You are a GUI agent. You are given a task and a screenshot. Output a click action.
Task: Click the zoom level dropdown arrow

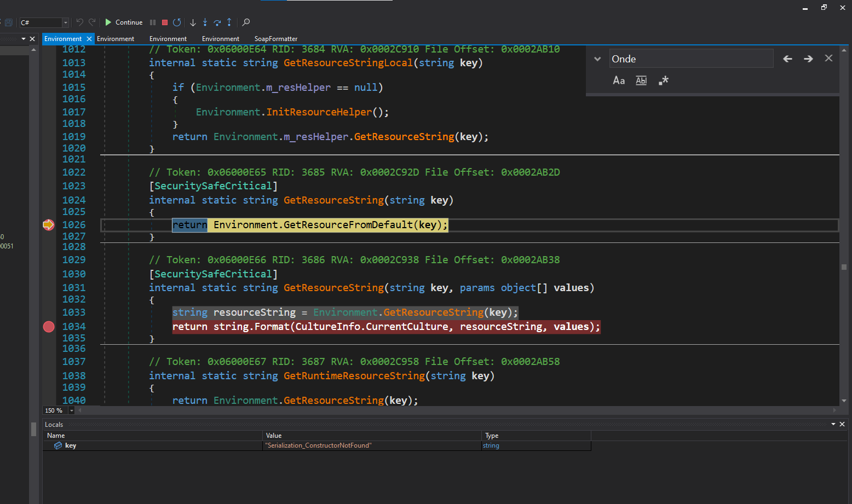tap(72, 410)
